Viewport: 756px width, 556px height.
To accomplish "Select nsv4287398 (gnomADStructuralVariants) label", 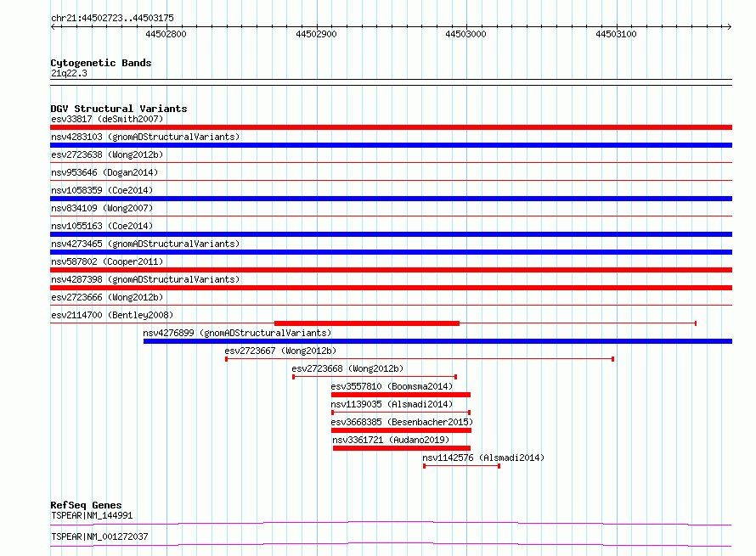I will click(145, 279).
